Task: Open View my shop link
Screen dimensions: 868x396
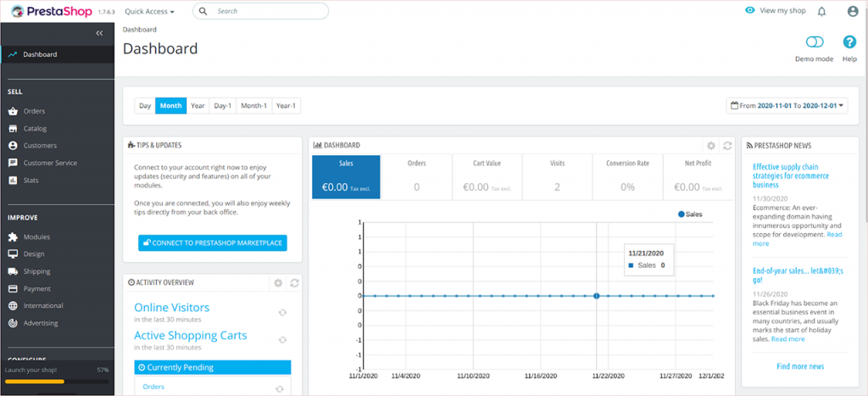Action: point(782,10)
